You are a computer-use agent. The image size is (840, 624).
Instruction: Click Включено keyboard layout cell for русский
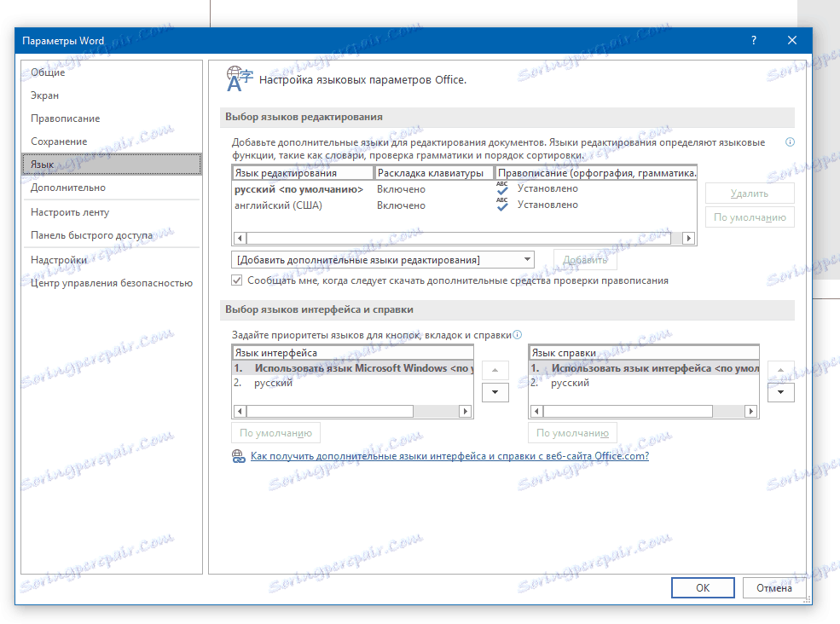(x=402, y=189)
